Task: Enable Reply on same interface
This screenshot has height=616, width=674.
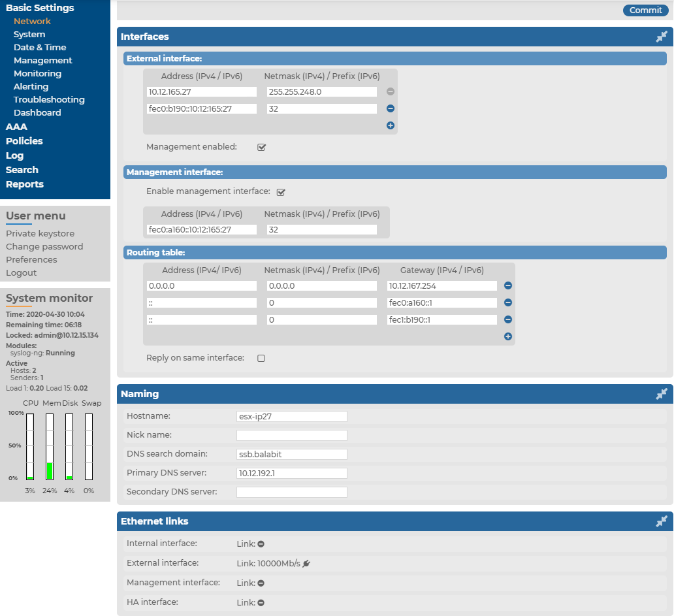Action: pos(261,359)
